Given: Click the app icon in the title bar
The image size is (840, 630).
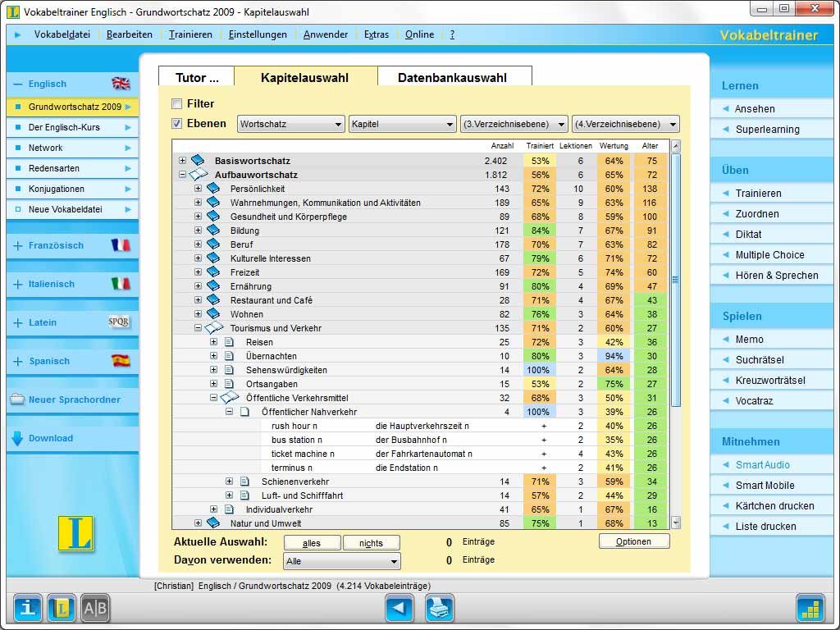Looking at the screenshot, I should (13, 11).
